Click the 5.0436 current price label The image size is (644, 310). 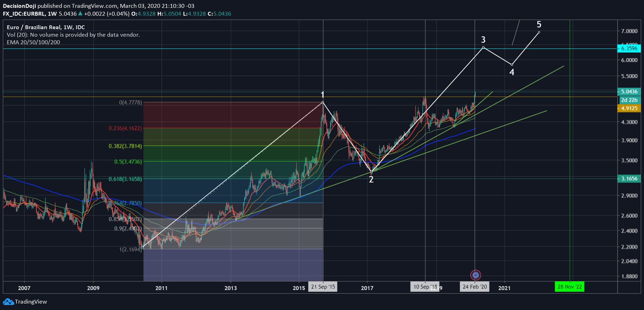(629, 92)
